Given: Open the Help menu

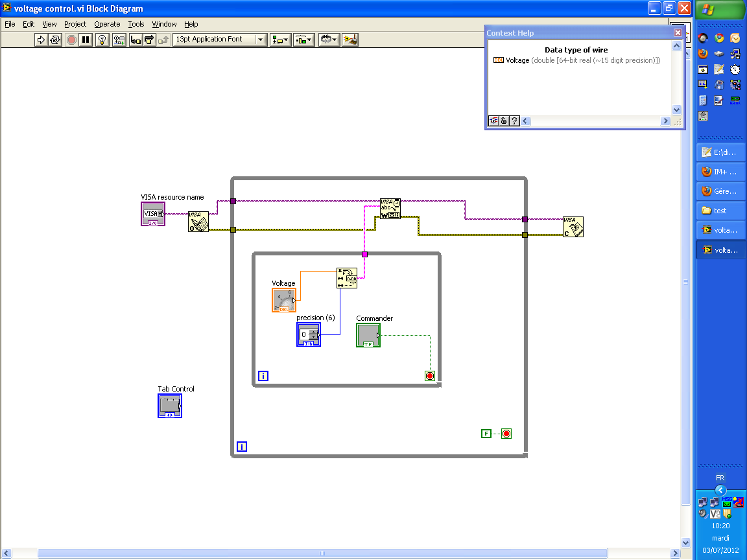Looking at the screenshot, I should click(191, 24).
